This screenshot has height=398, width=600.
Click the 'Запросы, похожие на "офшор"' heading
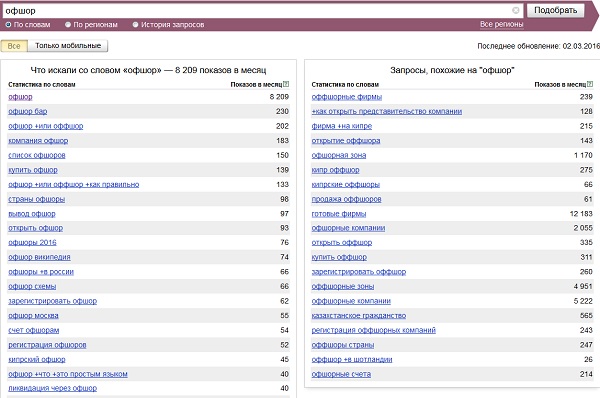point(452,70)
